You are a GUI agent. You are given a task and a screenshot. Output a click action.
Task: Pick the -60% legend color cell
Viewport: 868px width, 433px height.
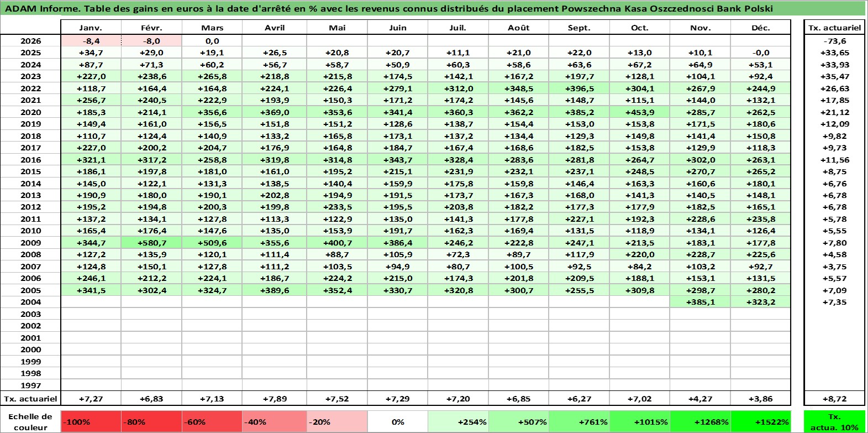pos(212,422)
